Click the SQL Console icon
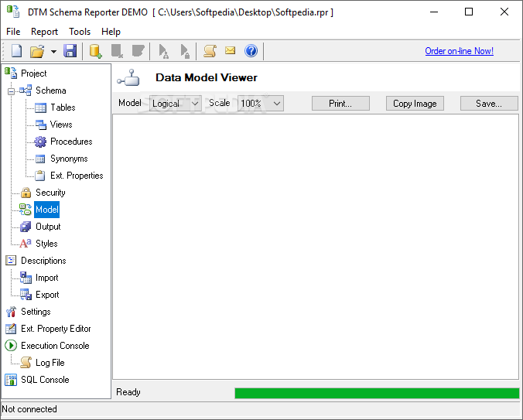Viewport: 523px width, 420px height. click(x=11, y=380)
